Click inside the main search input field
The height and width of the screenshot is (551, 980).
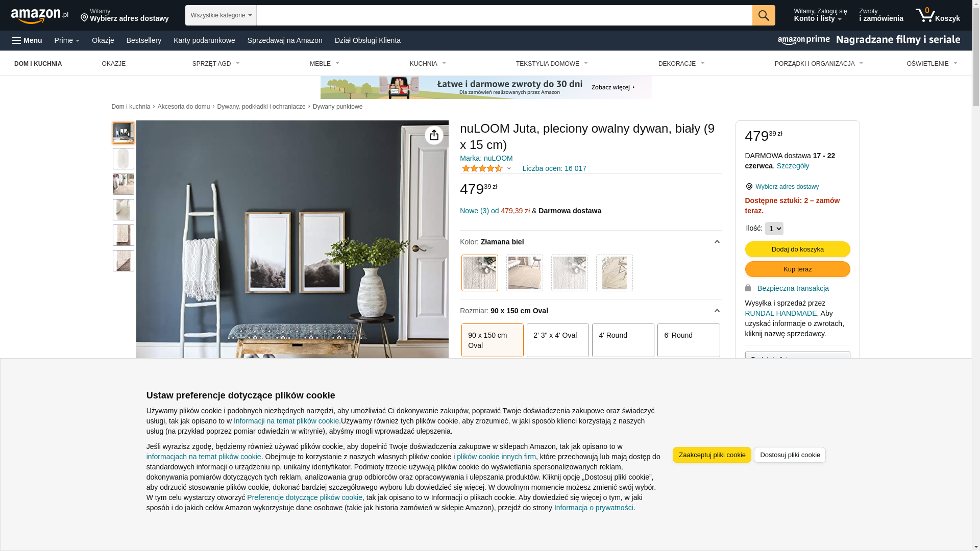click(504, 15)
